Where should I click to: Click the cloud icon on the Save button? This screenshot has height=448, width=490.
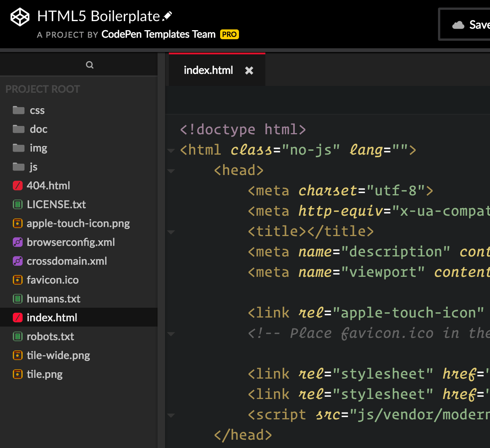pos(458,25)
